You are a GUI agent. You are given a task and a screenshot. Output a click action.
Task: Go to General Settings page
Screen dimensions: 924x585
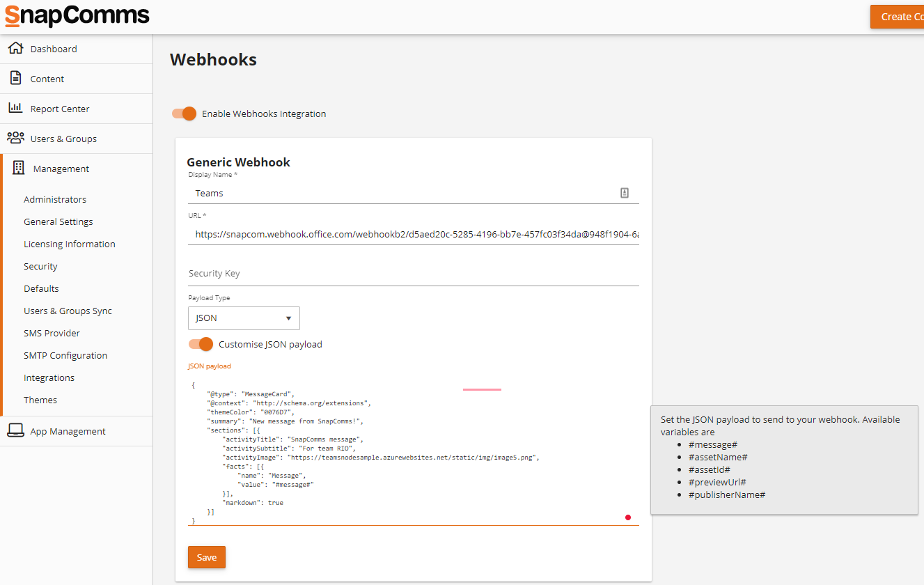(x=58, y=221)
